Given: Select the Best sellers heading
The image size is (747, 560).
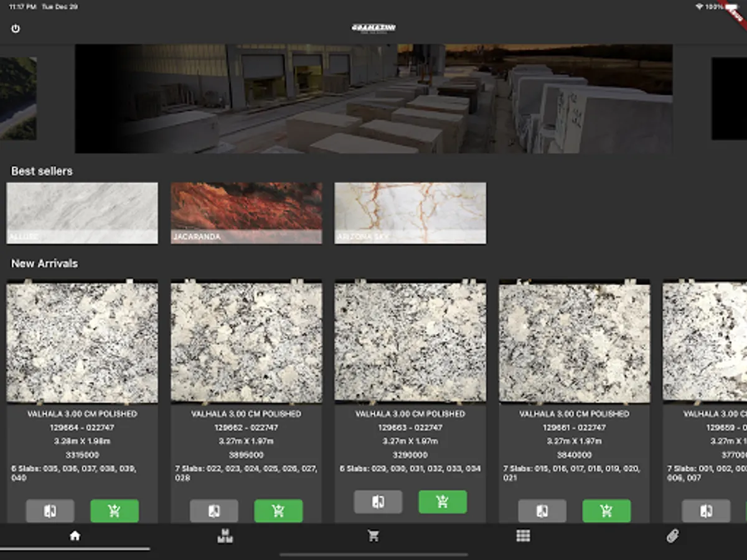Looking at the screenshot, I should click(42, 170).
